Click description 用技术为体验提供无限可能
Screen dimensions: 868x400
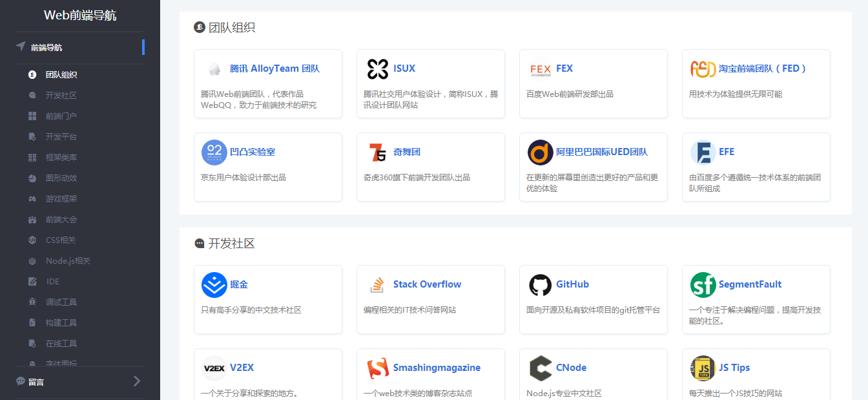(x=736, y=94)
